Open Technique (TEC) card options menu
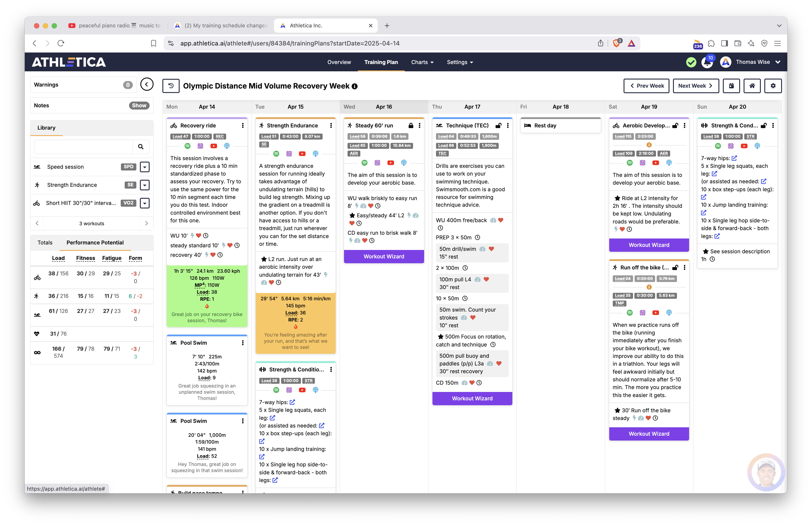The height and width of the screenshot is (526, 812). point(508,126)
